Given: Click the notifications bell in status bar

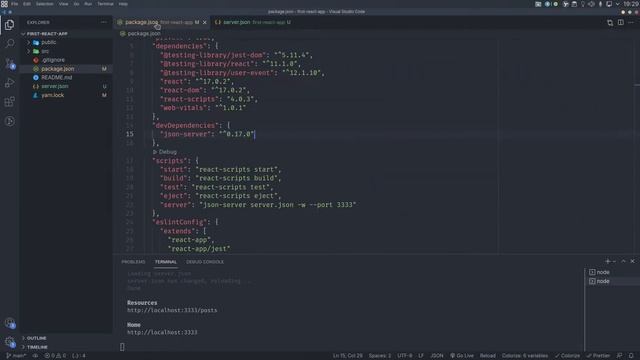Looking at the screenshot, I should [x=631, y=356].
